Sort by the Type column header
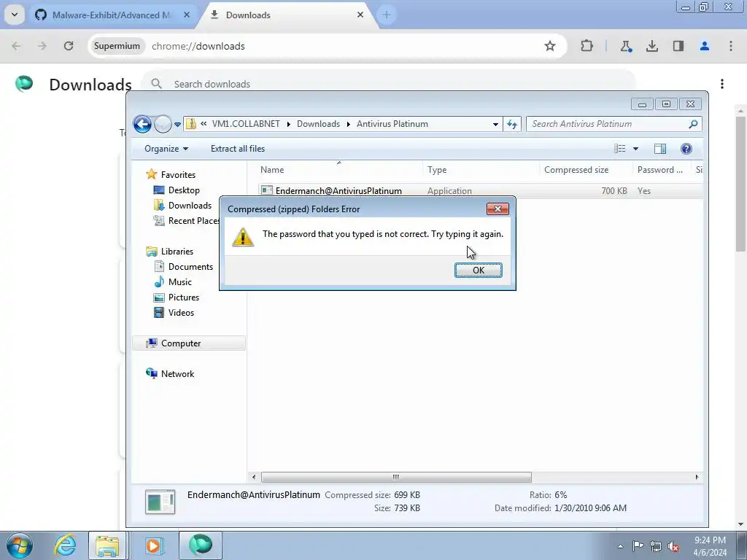The image size is (747, 560). click(480, 169)
